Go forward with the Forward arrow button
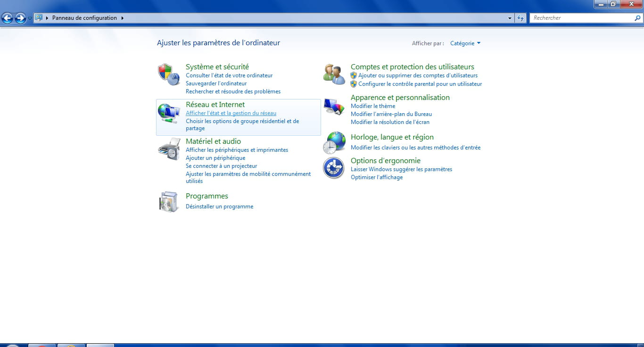 point(20,18)
